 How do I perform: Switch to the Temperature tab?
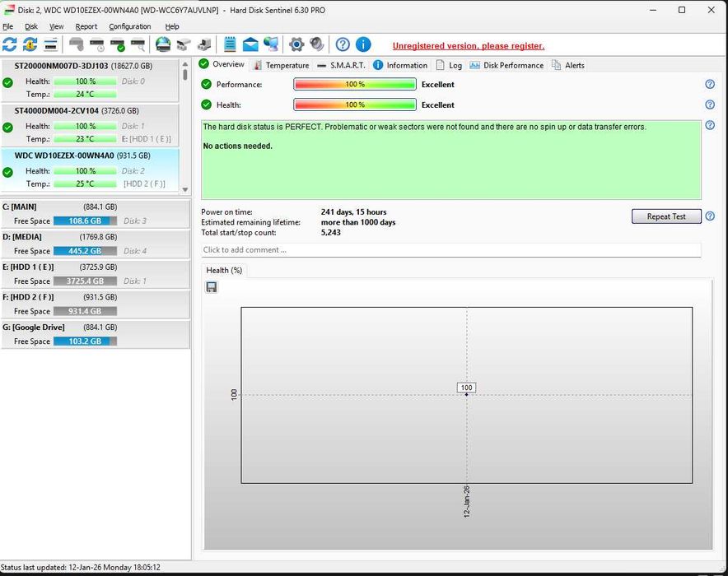[281, 65]
